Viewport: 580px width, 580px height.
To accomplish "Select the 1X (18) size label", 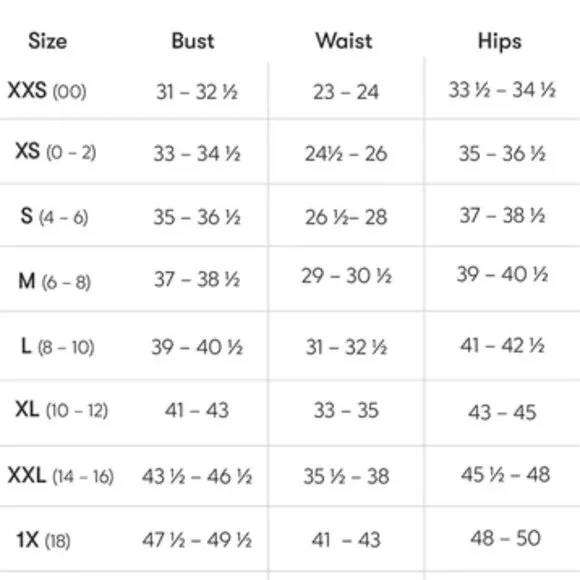I will [43, 540].
